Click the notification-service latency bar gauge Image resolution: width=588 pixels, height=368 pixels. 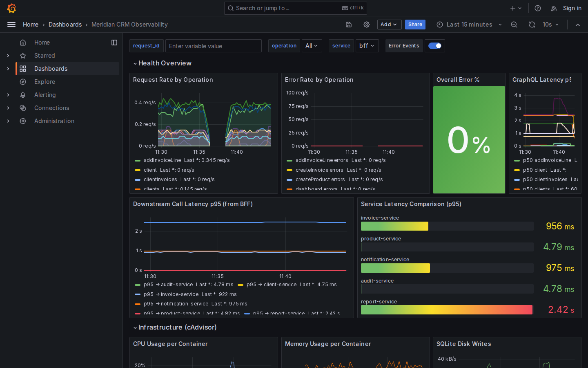(447, 268)
